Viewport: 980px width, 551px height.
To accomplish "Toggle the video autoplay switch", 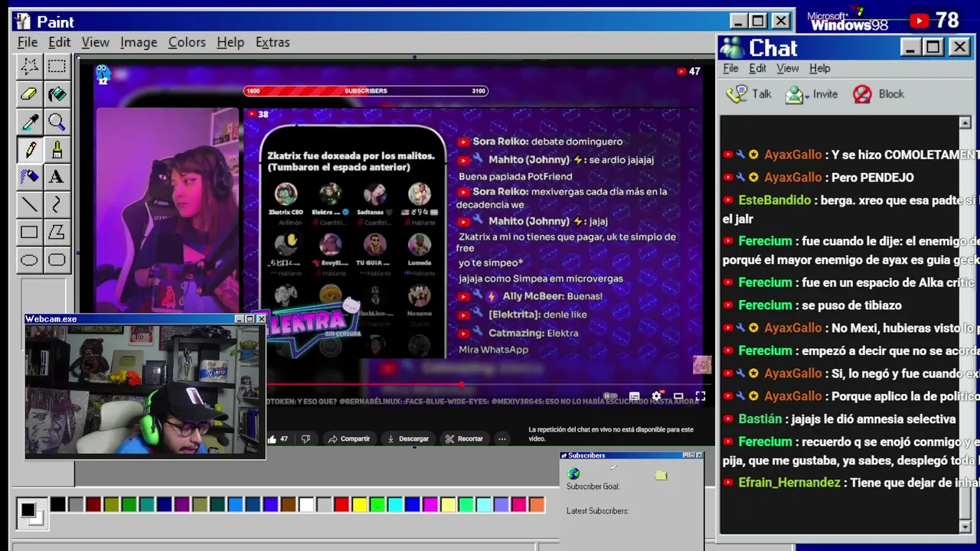I will click(x=610, y=396).
